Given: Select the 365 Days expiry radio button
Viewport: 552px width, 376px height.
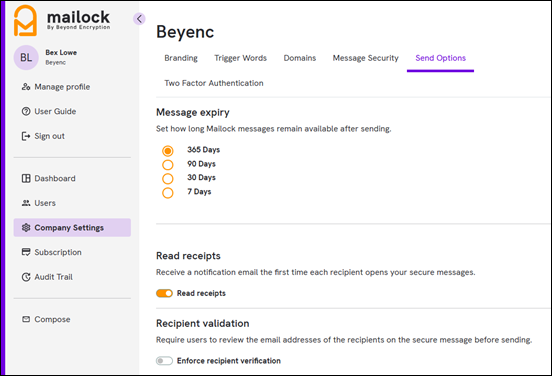Looking at the screenshot, I should pyautogui.click(x=168, y=151).
